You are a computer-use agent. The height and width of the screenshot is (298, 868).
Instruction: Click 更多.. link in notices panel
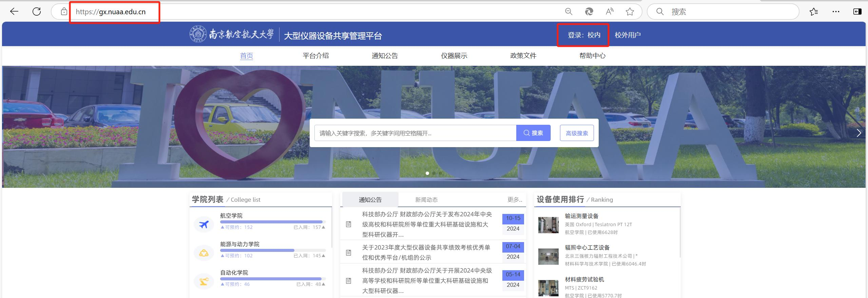pos(515,200)
